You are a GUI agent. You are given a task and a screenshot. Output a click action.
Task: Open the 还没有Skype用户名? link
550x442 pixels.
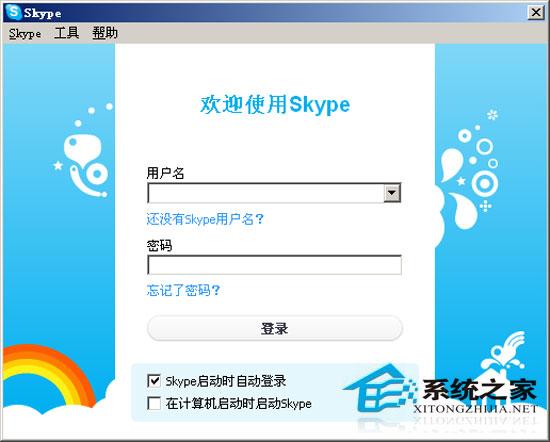pos(205,219)
